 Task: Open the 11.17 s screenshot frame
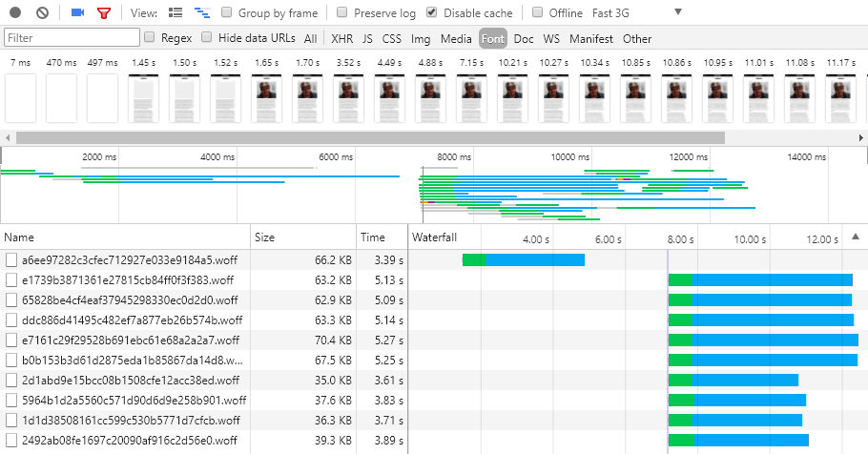tap(841, 98)
